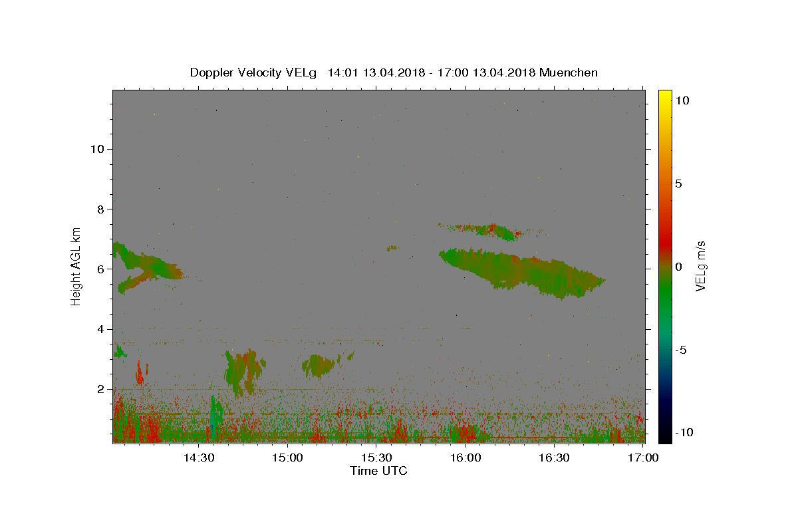Click the plot title "Doppler Velocity VELg"
This screenshot has height=532, width=798.
[253, 72]
